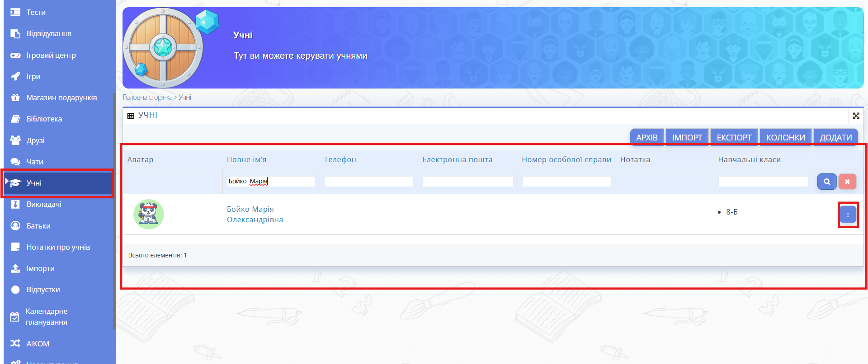Open Ігровий центр from the sidebar
This screenshot has width=868, height=364.
tap(51, 55)
